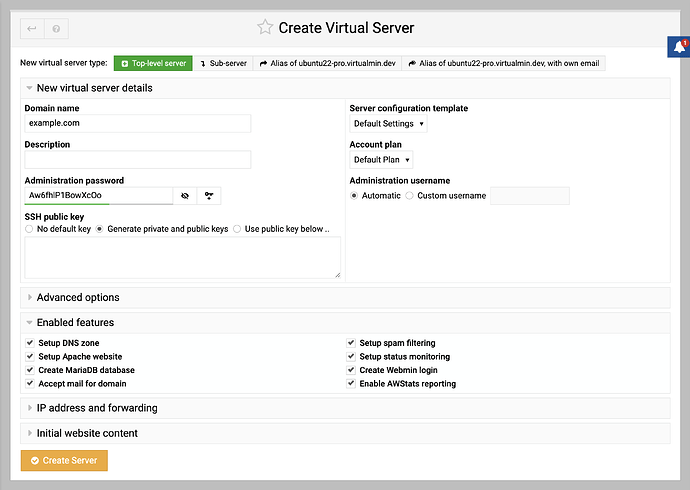Click the Create Server button
This screenshot has width=690, height=490.
pyautogui.click(x=64, y=461)
